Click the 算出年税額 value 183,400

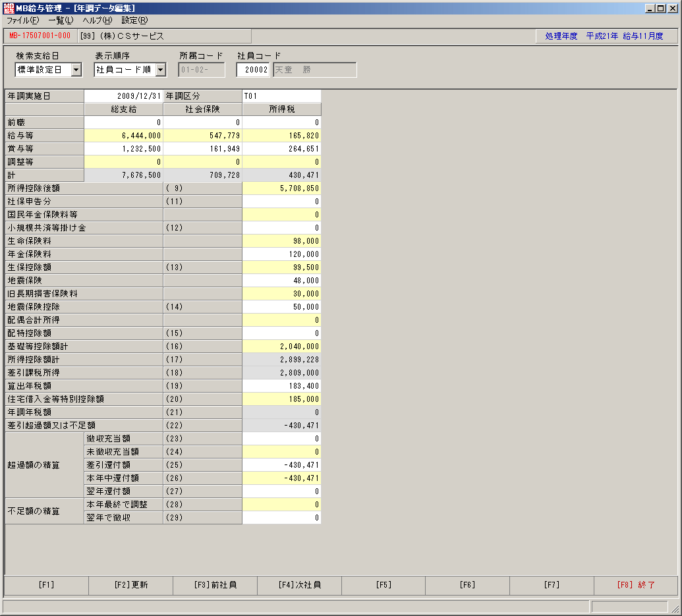coord(281,386)
